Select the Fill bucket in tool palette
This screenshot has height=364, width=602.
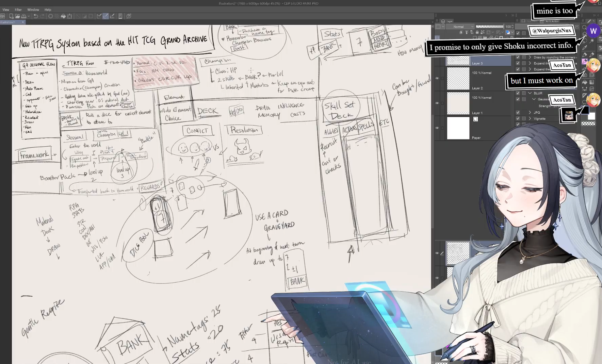click(585, 82)
